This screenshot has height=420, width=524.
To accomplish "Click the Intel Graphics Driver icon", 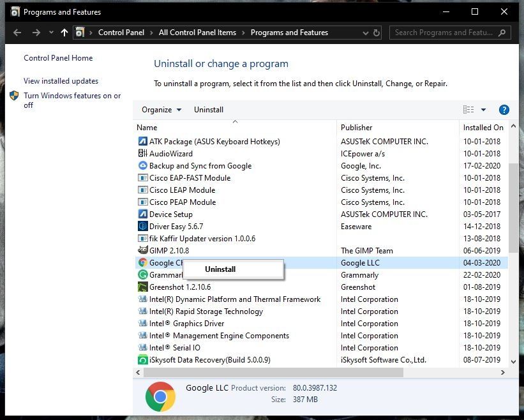I will [143, 323].
